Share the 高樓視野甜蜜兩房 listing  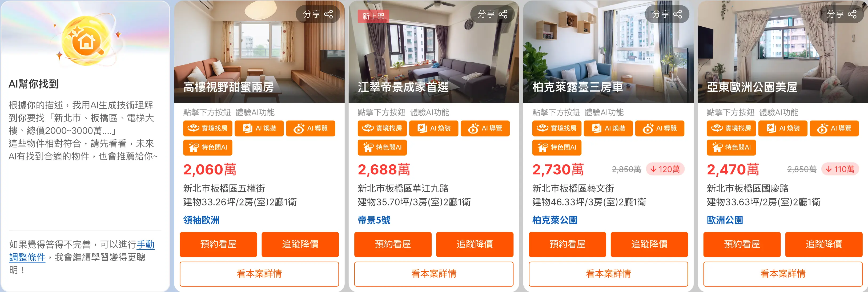[x=318, y=14]
